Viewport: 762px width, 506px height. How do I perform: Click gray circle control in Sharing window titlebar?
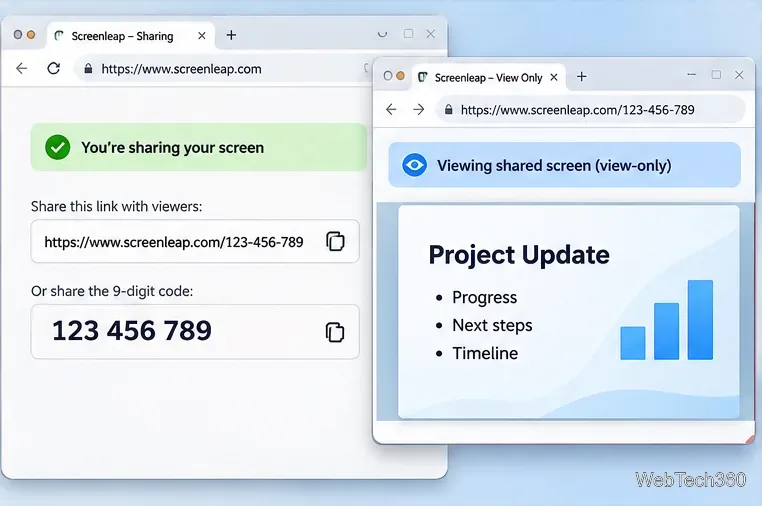(18, 35)
